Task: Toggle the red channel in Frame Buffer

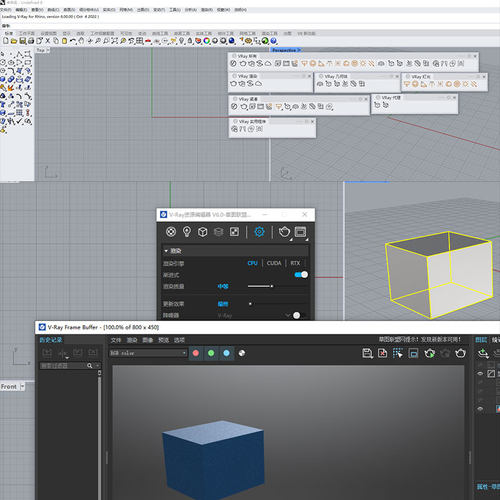Action: (x=196, y=353)
